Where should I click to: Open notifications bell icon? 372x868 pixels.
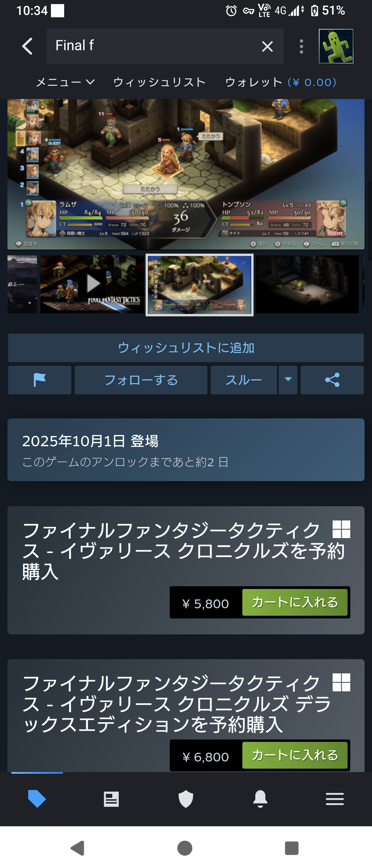260,799
